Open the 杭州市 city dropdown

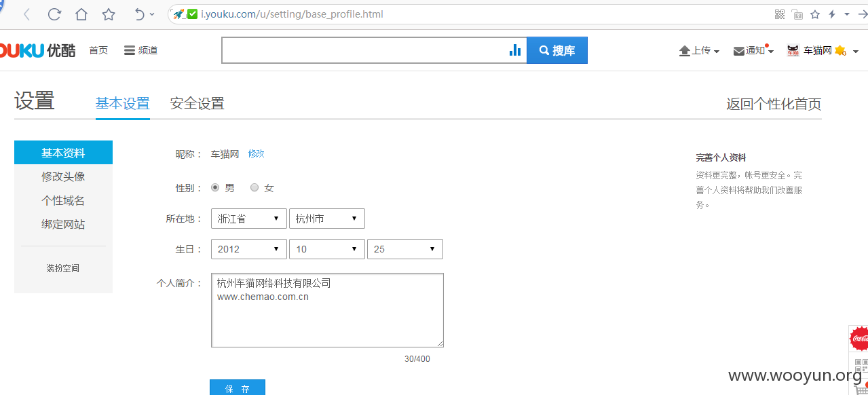[327, 219]
